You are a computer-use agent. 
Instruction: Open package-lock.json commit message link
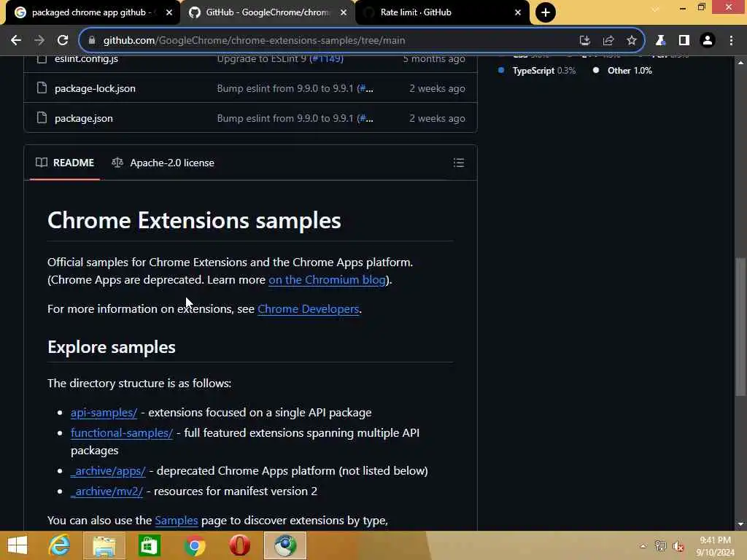tap(287, 88)
